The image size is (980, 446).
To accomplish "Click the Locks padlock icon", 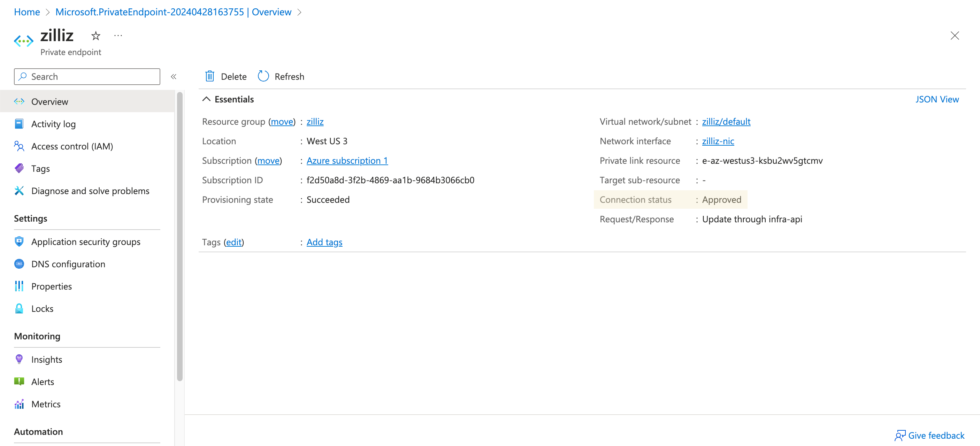I will pos(19,308).
